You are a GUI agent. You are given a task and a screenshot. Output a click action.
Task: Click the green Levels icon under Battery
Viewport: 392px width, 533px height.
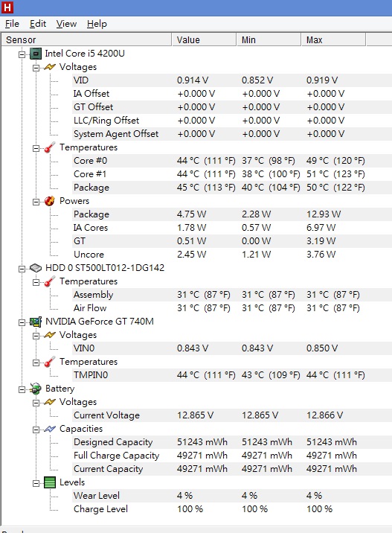(x=50, y=482)
